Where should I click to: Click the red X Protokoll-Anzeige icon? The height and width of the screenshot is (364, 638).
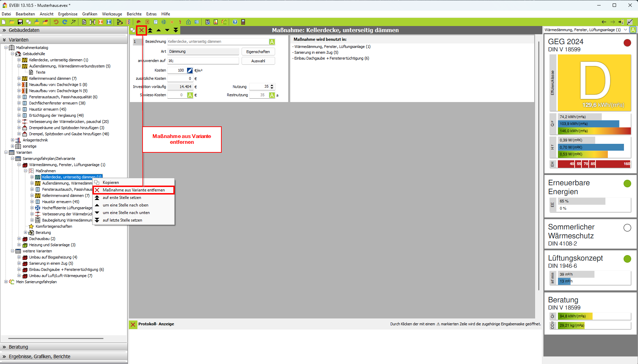pos(133,324)
